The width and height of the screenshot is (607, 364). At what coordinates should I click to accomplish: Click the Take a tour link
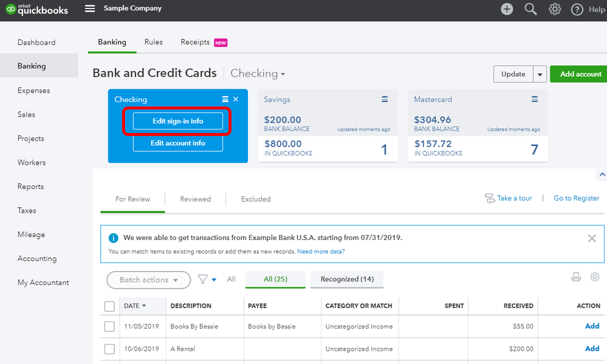pos(515,198)
